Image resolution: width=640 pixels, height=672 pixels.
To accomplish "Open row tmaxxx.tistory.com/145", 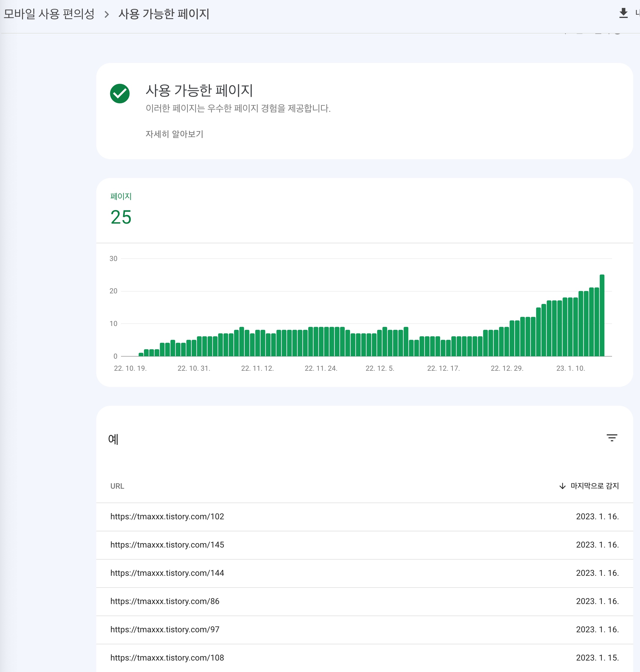I will (x=167, y=545).
